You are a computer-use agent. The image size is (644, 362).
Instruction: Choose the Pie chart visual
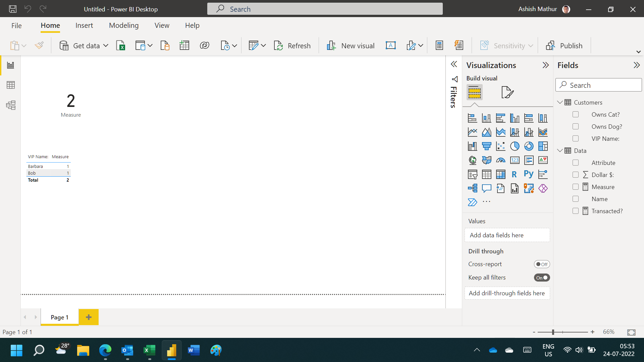tap(515, 146)
